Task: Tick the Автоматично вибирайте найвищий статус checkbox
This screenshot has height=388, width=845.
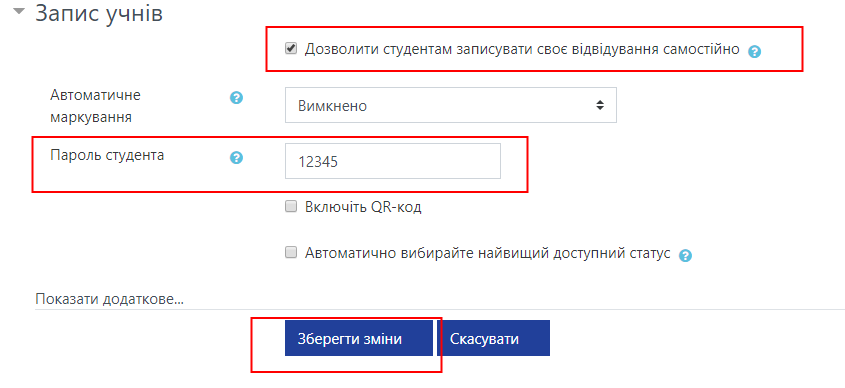Action: (291, 252)
